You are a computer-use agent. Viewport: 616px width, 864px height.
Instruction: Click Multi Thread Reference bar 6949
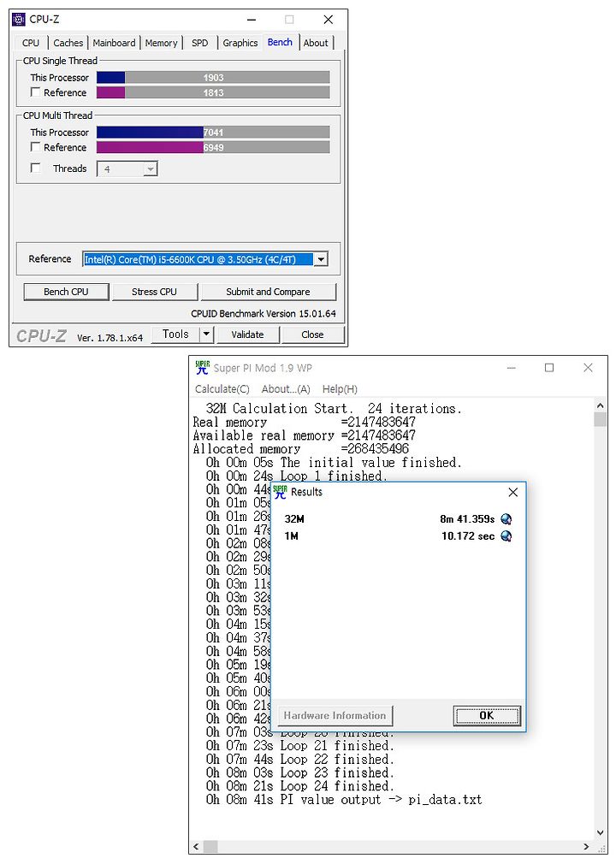213,147
